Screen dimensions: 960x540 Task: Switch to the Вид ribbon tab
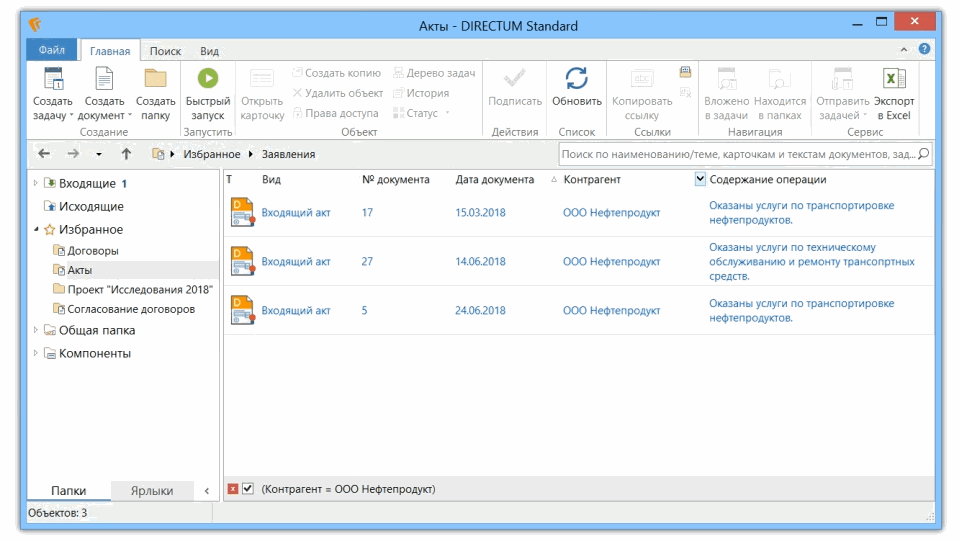point(209,51)
